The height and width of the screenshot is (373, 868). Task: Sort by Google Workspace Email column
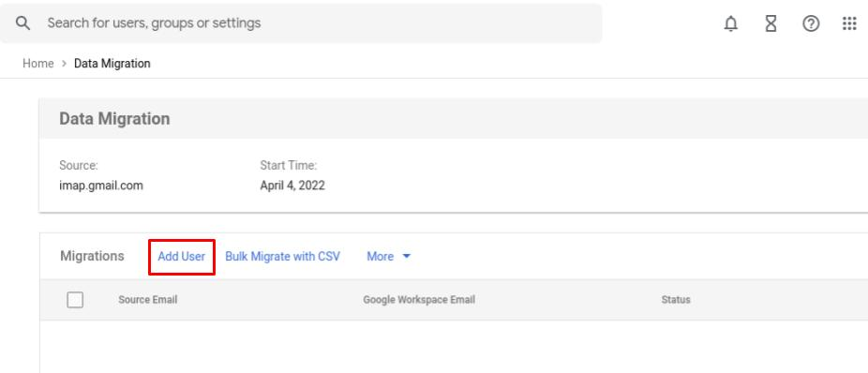click(x=419, y=300)
